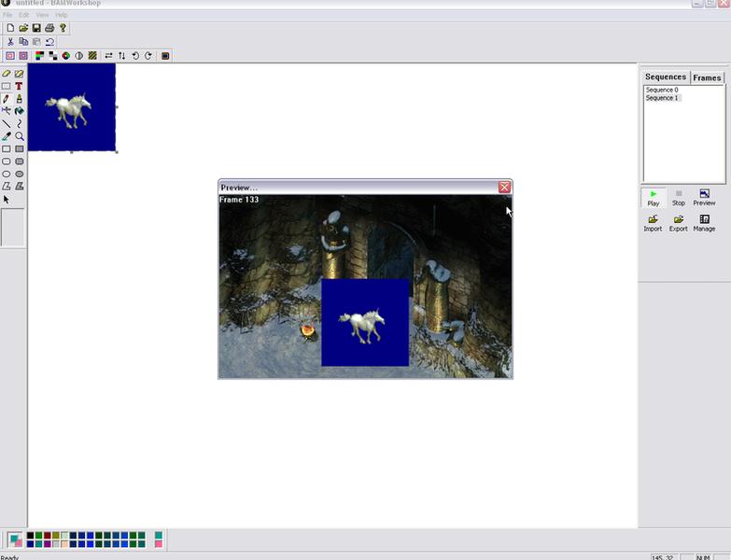The image size is (731, 560).
Task: Click the color wheel icon
Action: point(66,56)
